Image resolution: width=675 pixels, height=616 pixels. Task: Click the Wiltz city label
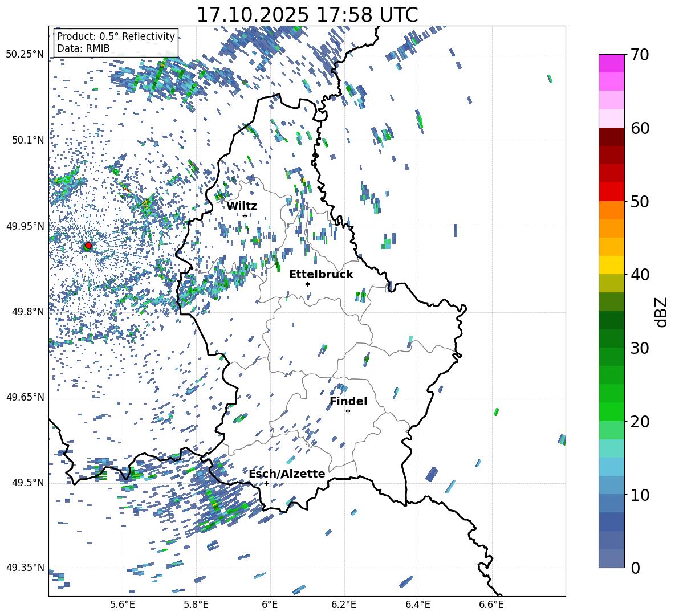[242, 206]
